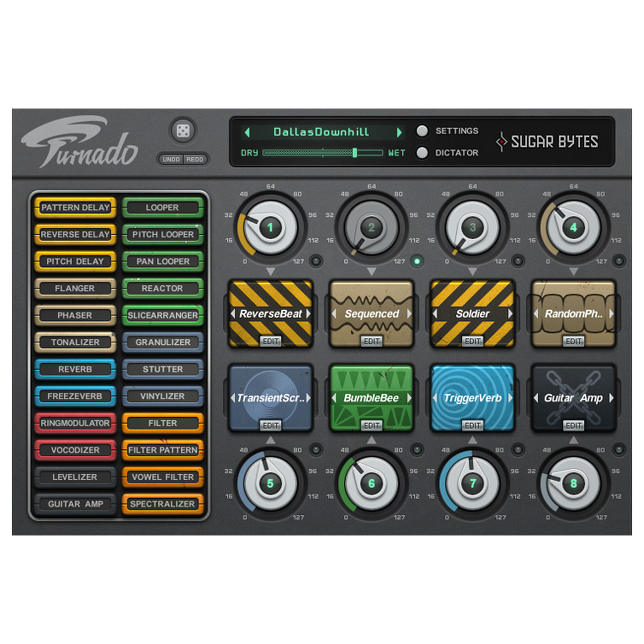Click next-effect arrow on Sequenced slot

tap(409, 314)
